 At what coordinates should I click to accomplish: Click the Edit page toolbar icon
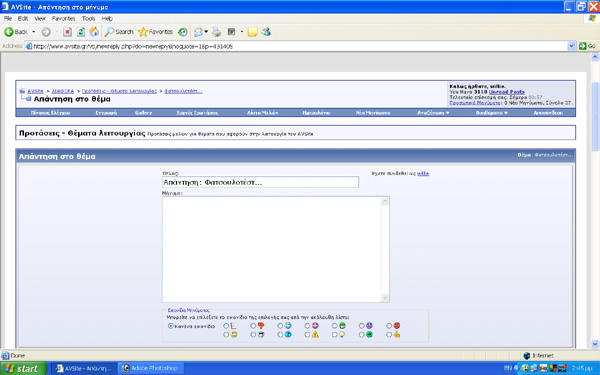[232, 32]
